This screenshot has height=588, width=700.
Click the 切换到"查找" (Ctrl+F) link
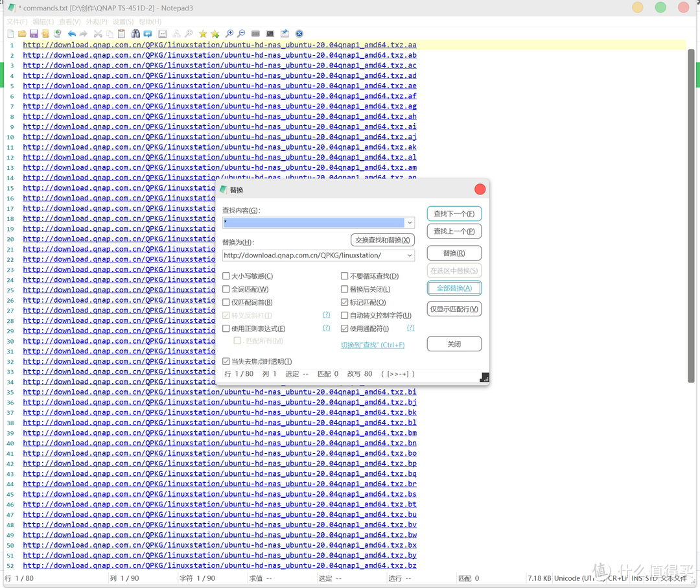coord(373,345)
